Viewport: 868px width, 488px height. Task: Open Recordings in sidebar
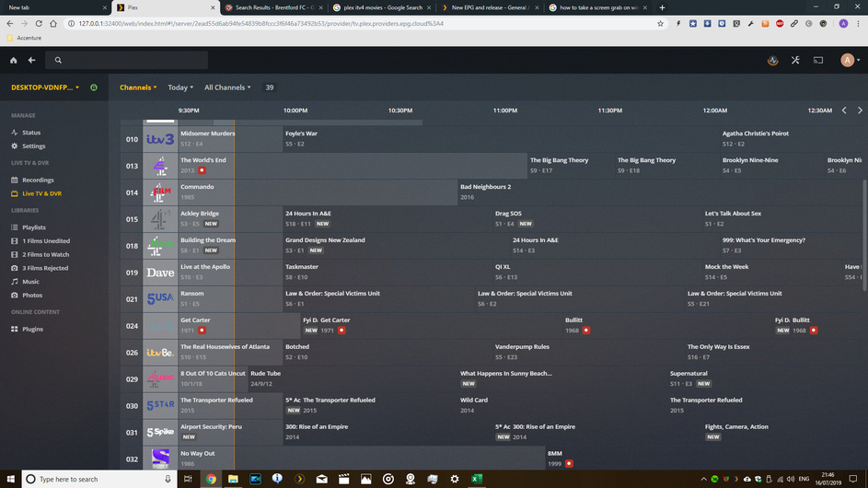click(38, 180)
